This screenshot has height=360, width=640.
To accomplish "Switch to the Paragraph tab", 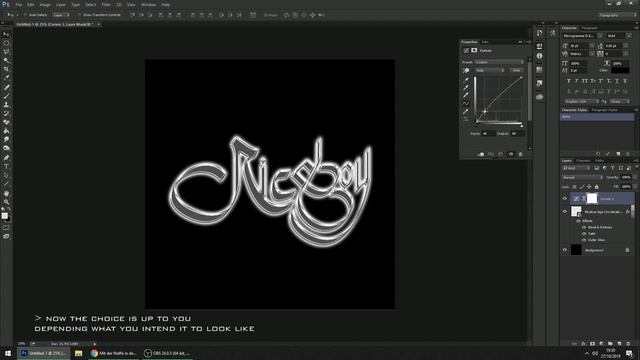I will click(x=589, y=28).
